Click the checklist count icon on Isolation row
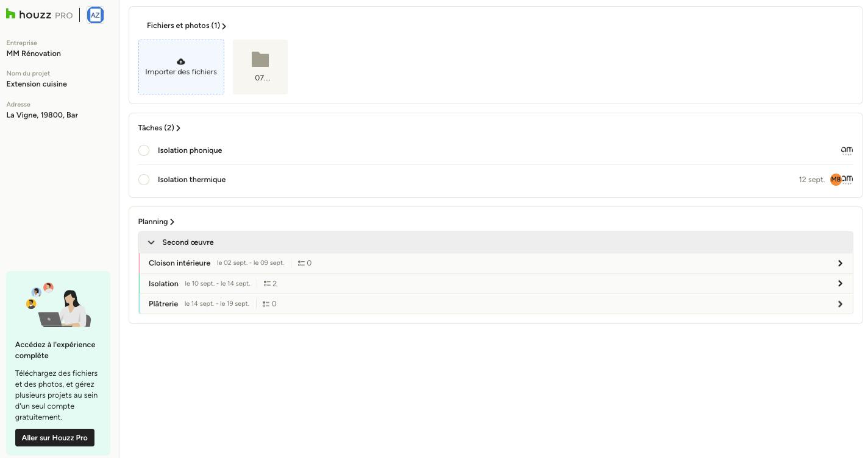 pyautogui.click(x=267, y=284)
